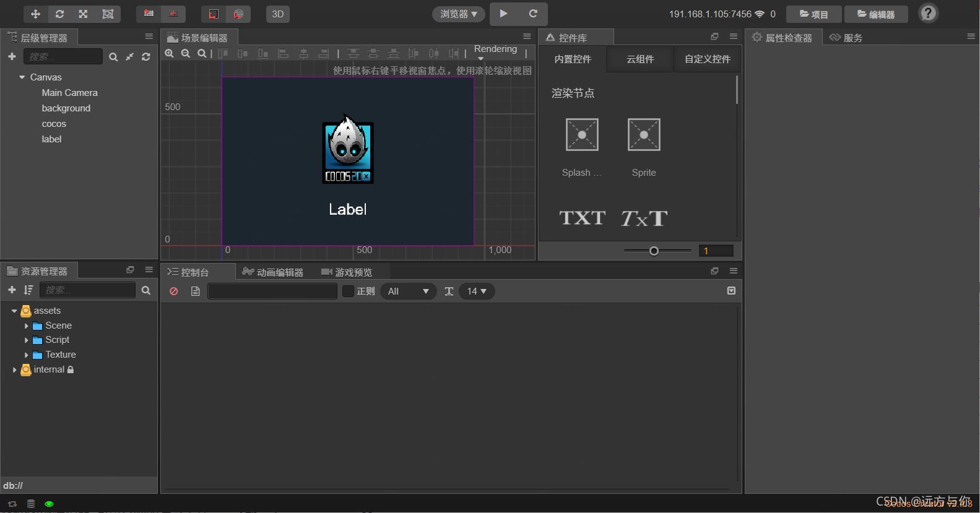Click the control library zoom value field

(716, 251)
